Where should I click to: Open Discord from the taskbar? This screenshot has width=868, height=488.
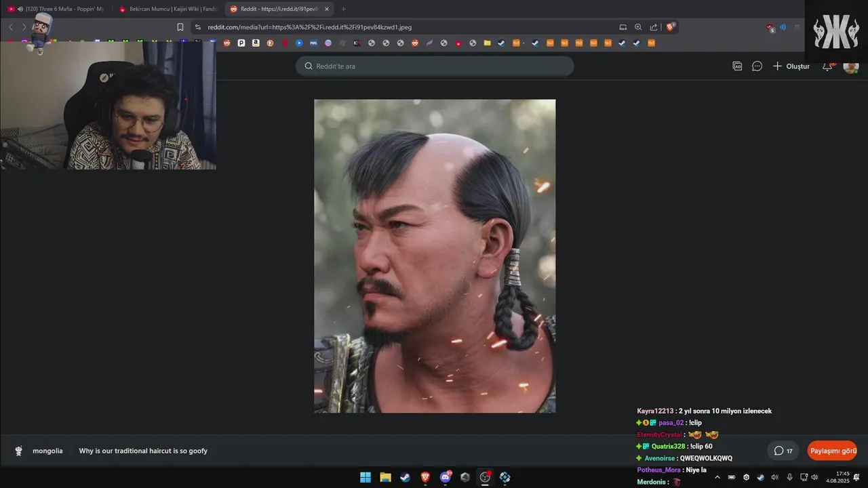446,477
